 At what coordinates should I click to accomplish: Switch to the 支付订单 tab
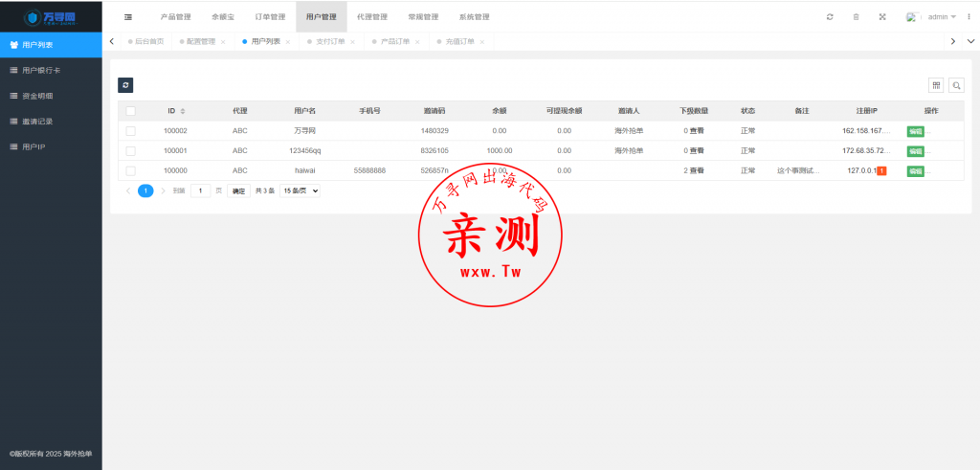330,42
